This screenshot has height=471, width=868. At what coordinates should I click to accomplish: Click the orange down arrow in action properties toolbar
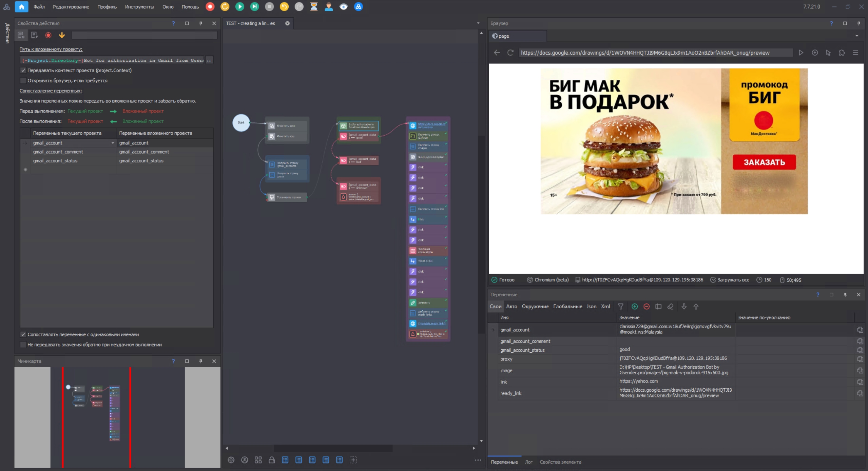click(62, 35)
